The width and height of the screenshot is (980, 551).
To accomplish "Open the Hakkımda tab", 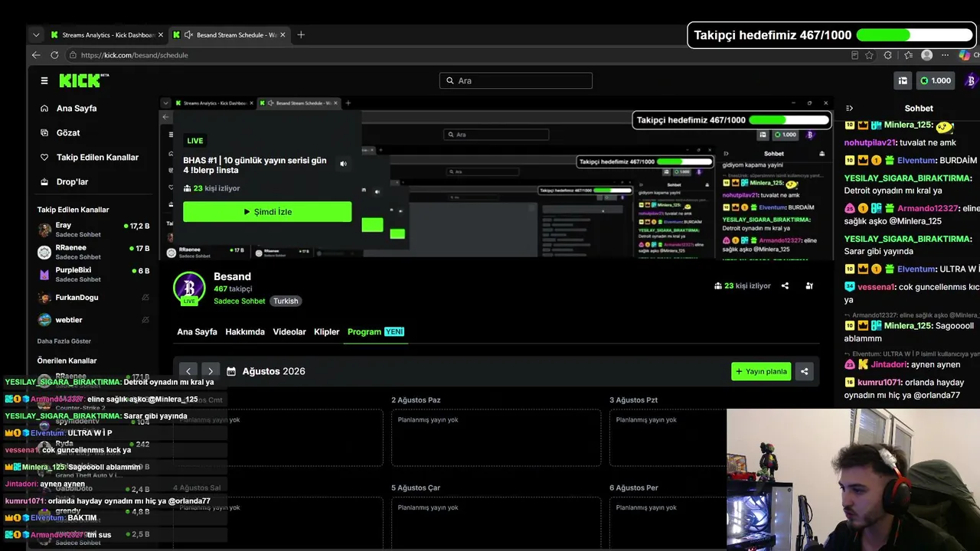I will [x=245, y=332].
